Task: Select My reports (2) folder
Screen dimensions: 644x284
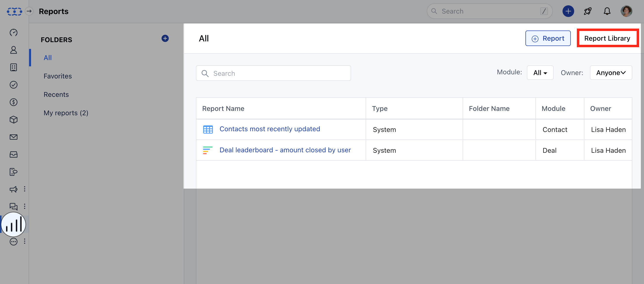Action: [x=66, y=113]
